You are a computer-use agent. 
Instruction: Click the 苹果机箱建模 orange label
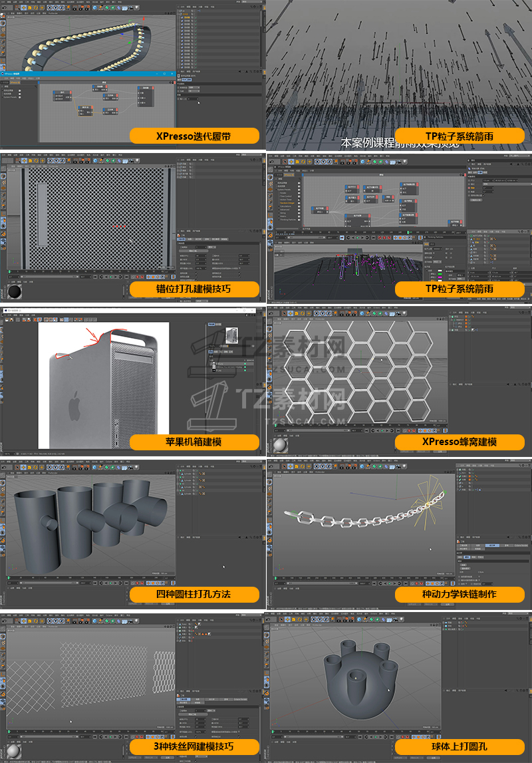pos(194,442)
